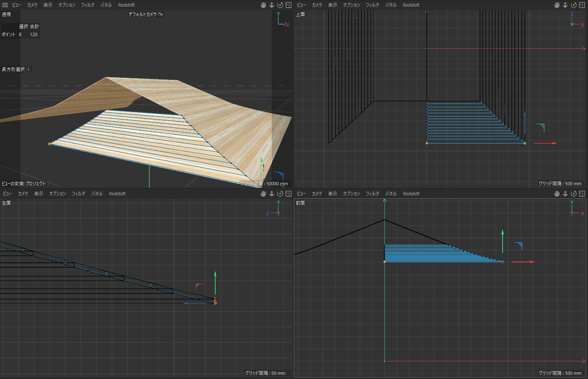Open the hamburger menu in the perspective viewport
This screenshot has height=379, width=588.
pyautogui.click(x=5, y=5)
